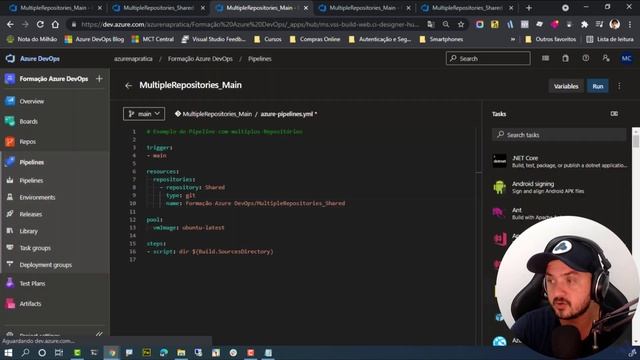
Task: Open Test Plans in the sidebar
Action: click(32, 283)
